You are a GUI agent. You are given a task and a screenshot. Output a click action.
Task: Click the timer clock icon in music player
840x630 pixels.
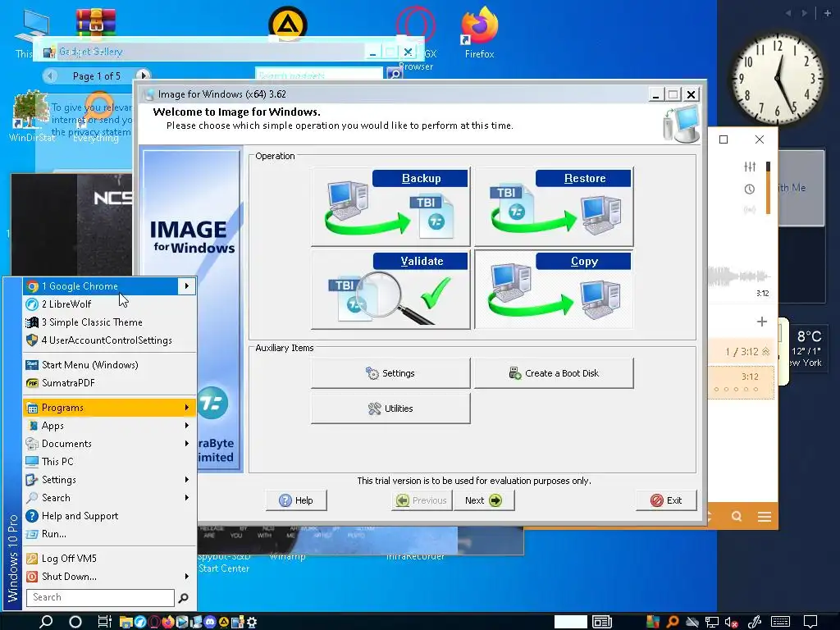pos(750,189)
